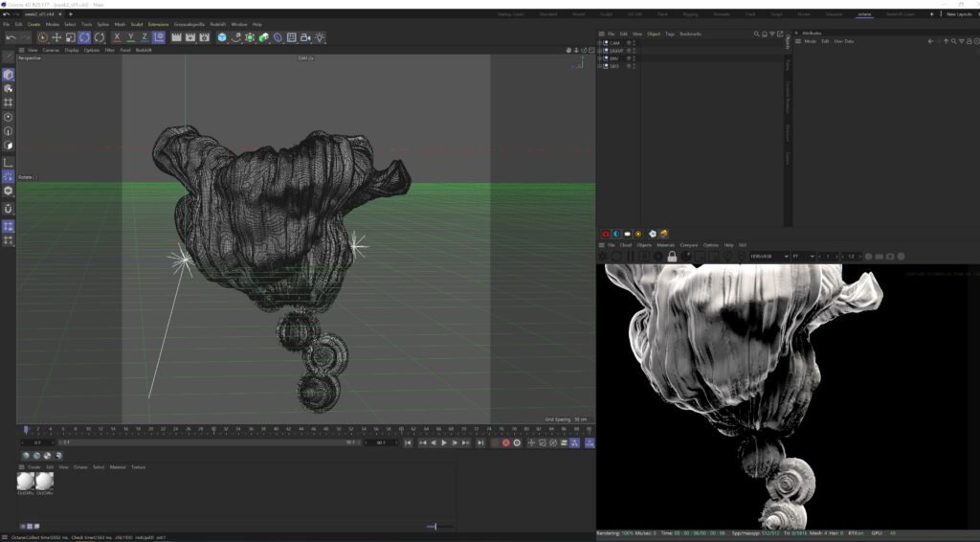Open the Render to Picture Viewer clapboard

[x=190, y=37]
